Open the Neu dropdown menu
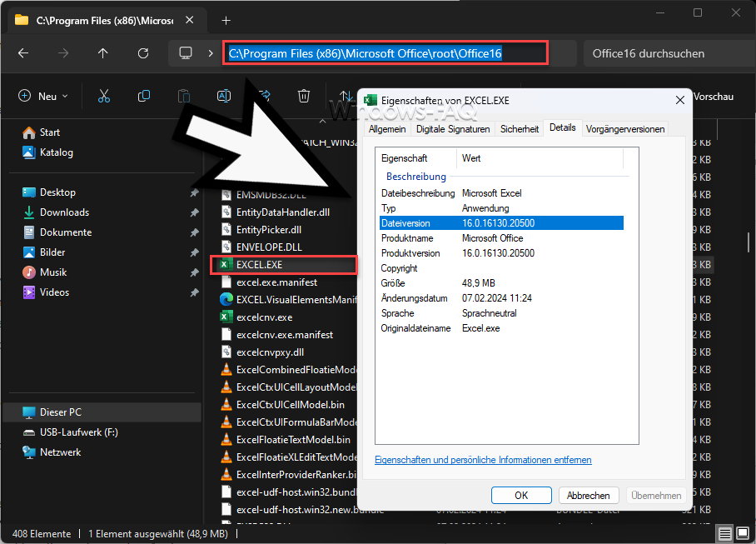Image resolution: width=756 pixels, height=544 pixels. click(x=43, y=96)
